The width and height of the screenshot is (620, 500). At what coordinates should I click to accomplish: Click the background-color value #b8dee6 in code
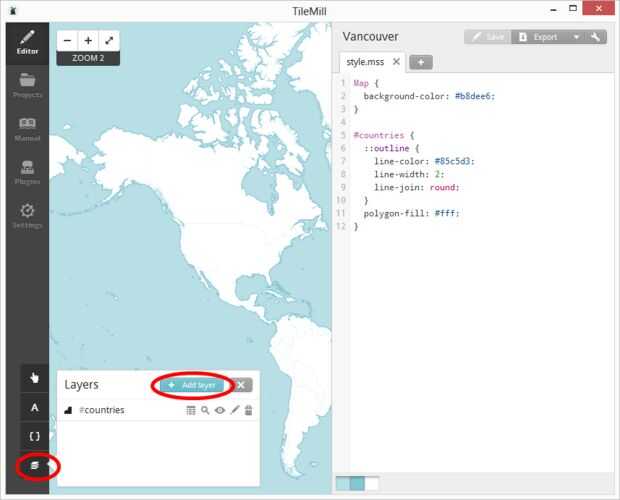click(473, 96)
